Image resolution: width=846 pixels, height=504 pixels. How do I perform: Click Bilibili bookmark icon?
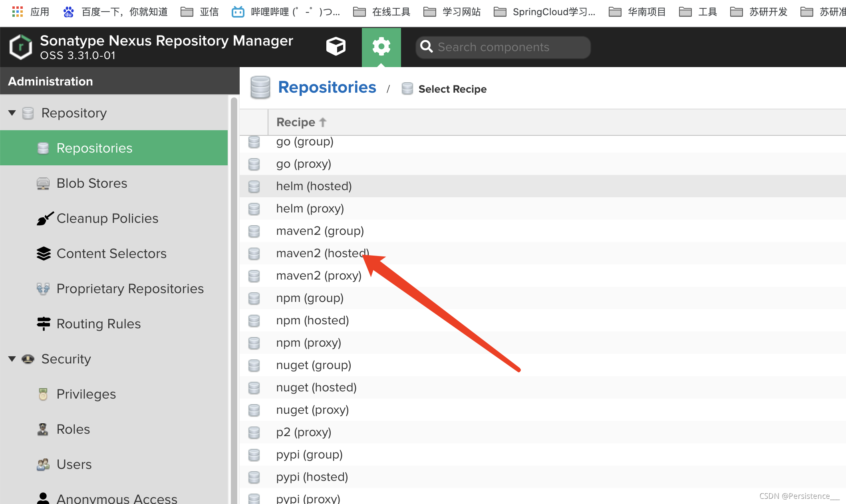click(x=238, y=12)
